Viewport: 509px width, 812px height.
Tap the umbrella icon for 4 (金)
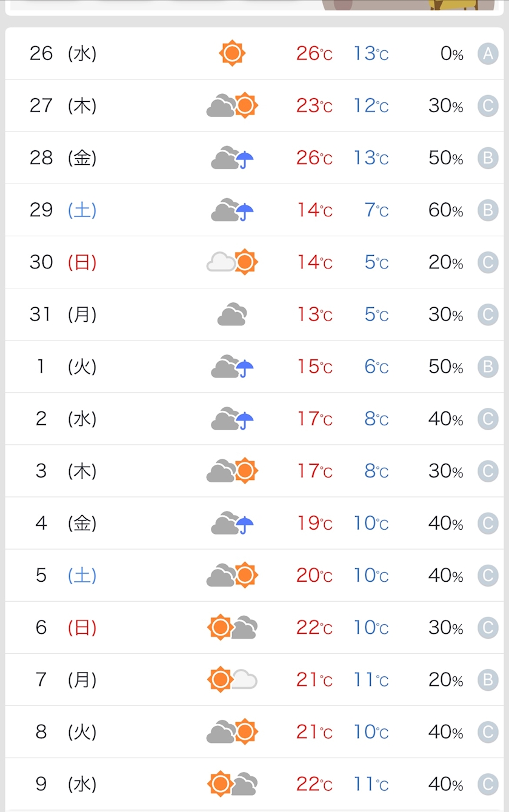(x=232, y=523)
